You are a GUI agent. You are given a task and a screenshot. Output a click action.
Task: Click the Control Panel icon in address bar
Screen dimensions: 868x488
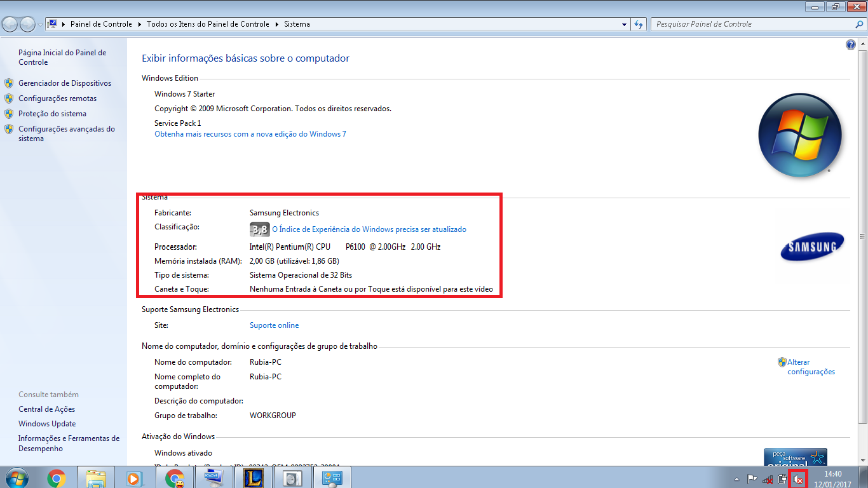[x=53, y=24]
